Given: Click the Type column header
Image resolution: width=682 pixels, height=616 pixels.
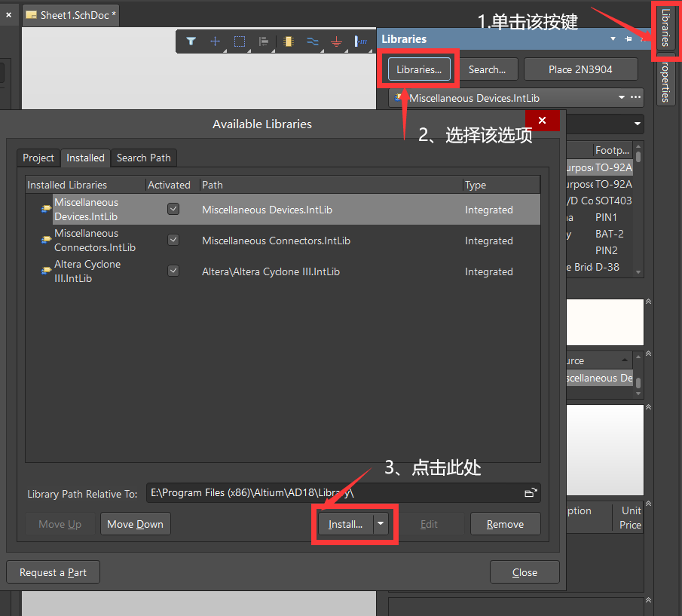Looking at the screenshot, I should (501, 185).
